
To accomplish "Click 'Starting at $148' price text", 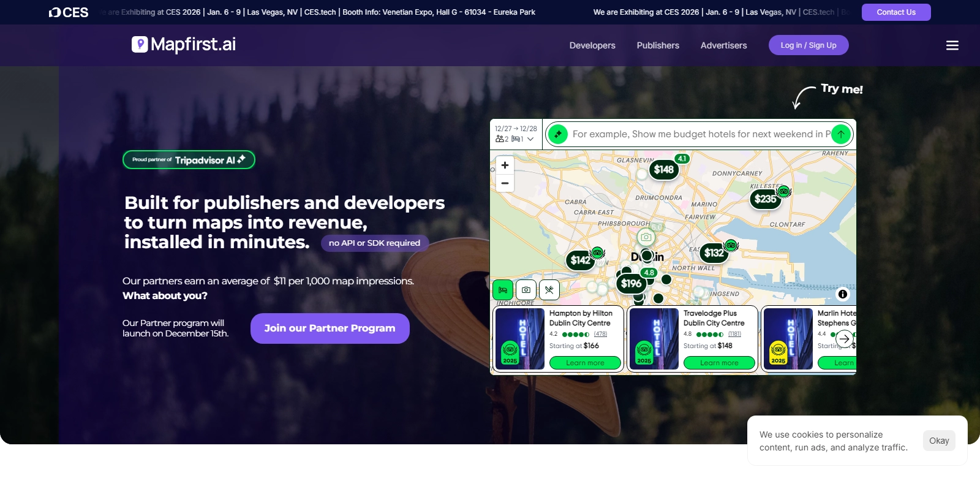I will pos(708,346).
